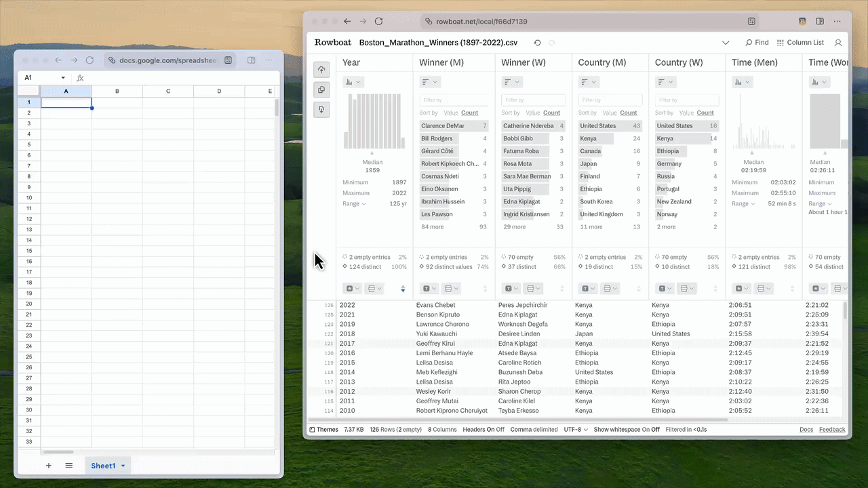
Task: Toggle Show whitespace On/Off in the status bar
Action: click(x=627, y=430)
